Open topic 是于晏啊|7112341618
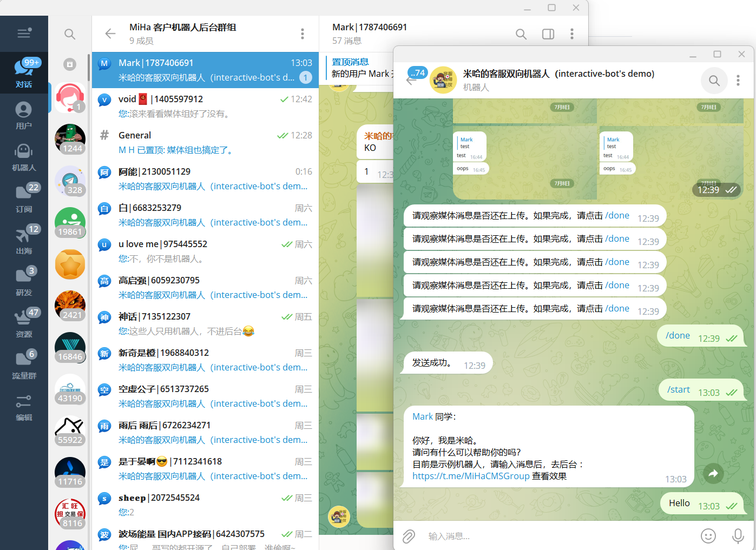The width and height of the screenshot is (756, 550). tap(205, 468)
